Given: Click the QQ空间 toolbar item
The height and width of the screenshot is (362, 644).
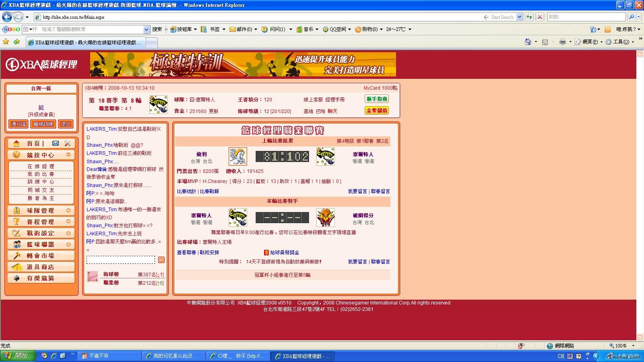Looking at the screenshot, I should (x=337, y=29).
